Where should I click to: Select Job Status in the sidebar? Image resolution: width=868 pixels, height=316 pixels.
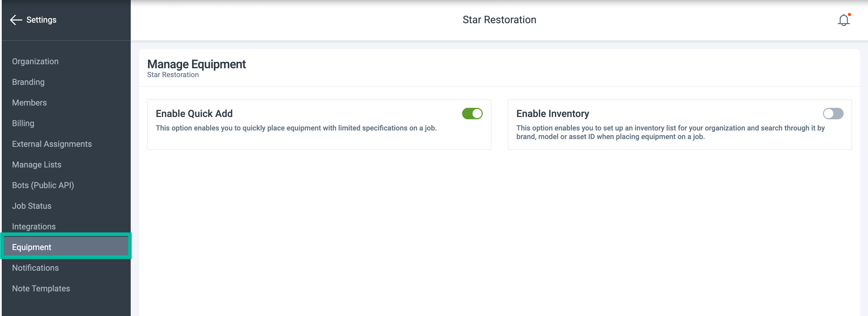pos(32,206)
